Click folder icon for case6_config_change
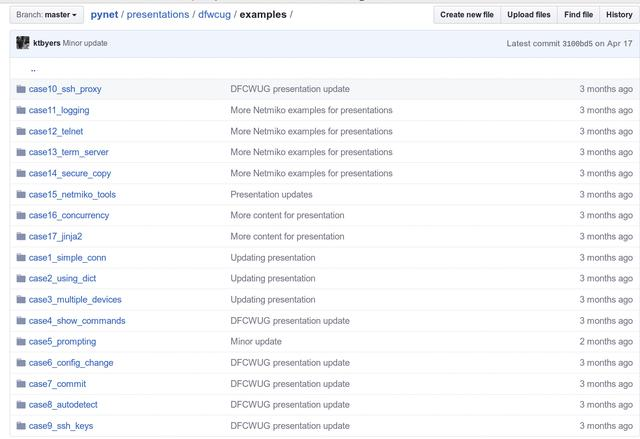 tap(21, 363)
